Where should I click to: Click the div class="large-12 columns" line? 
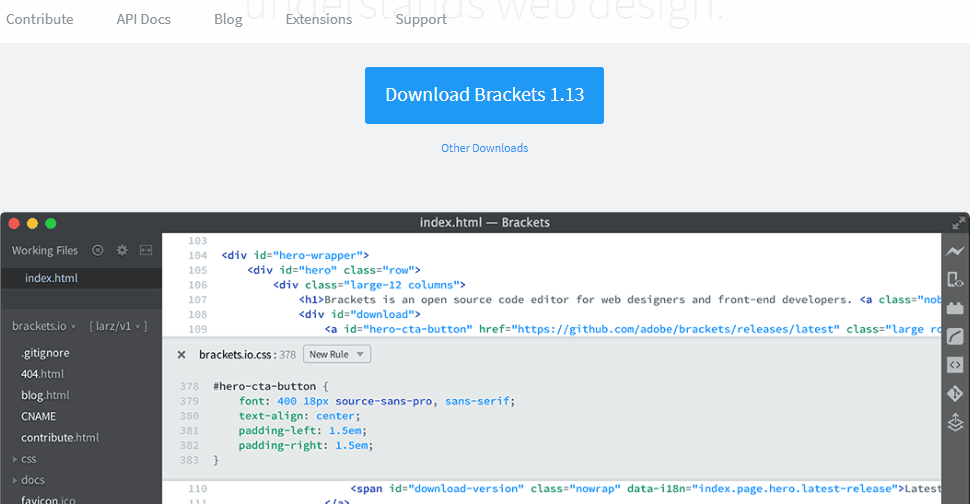tap(369, 284)
